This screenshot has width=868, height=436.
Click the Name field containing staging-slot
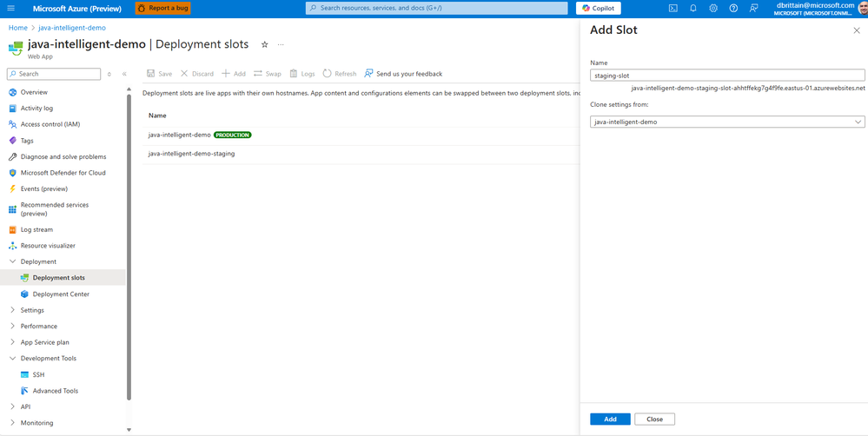(727, 76)
